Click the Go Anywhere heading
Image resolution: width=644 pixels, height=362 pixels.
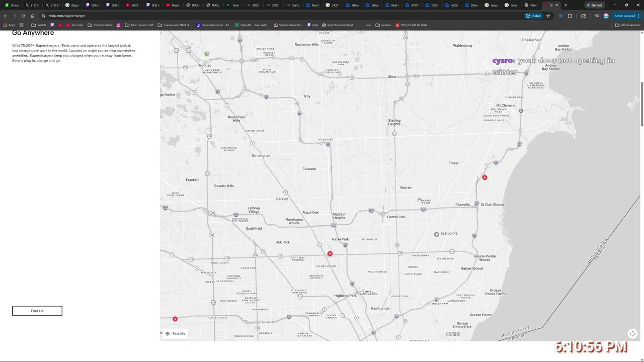pos(33,33)
